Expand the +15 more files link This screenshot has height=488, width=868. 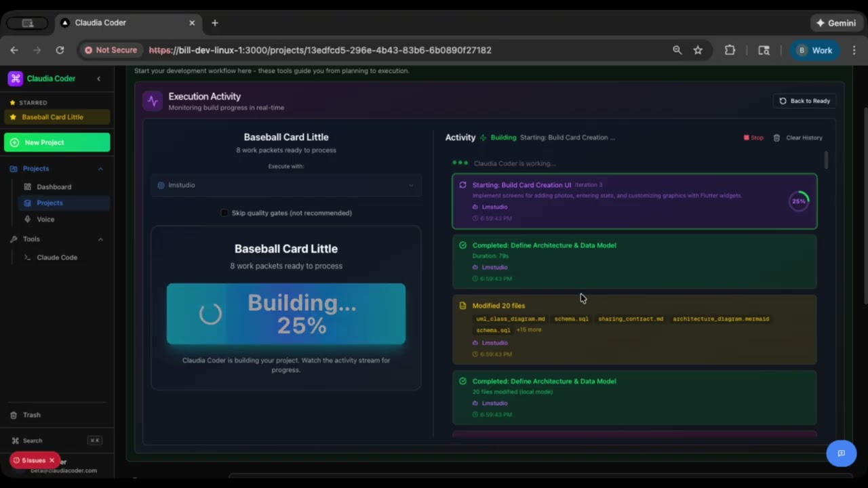click(x=529, y=330)
